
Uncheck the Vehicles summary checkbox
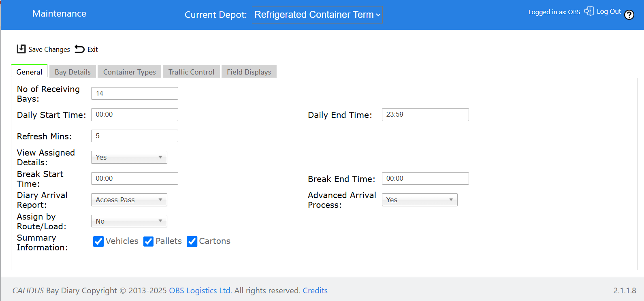pos(98,241)
